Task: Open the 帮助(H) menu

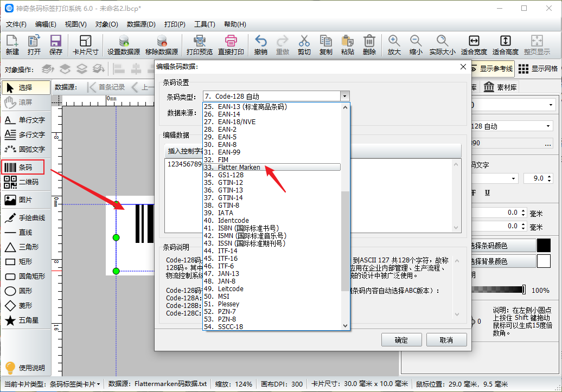Action: 235,24
